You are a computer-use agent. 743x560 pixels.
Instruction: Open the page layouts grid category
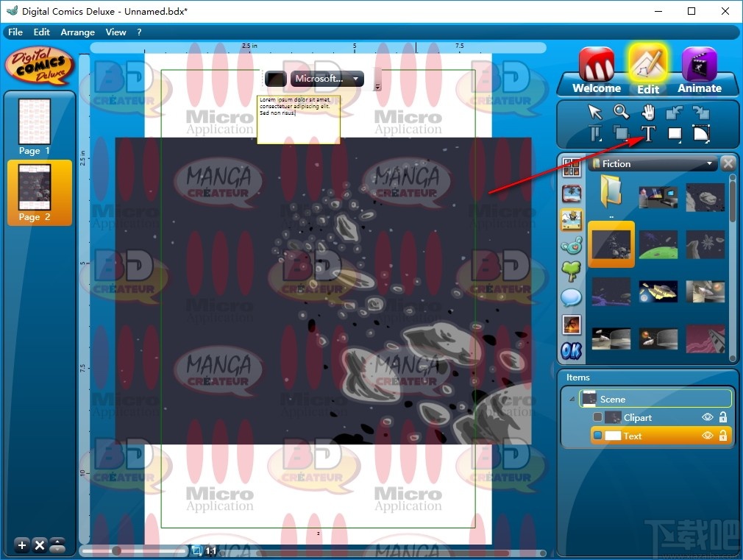point(572,167)
